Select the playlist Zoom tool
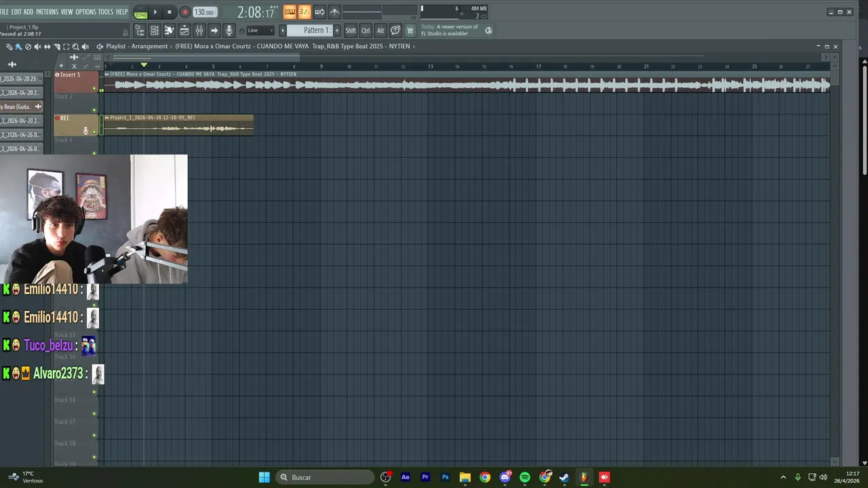 tap(76, 47)
